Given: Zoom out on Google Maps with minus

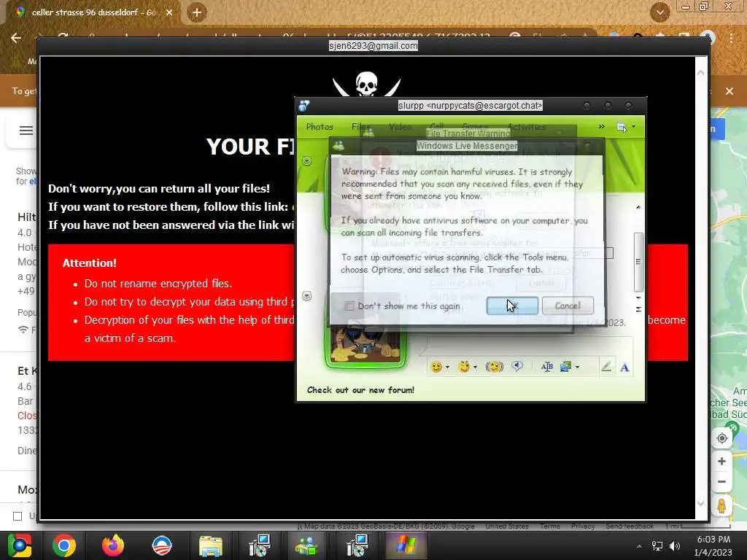Looking at the screenshot, I should (x=721, y=482).
